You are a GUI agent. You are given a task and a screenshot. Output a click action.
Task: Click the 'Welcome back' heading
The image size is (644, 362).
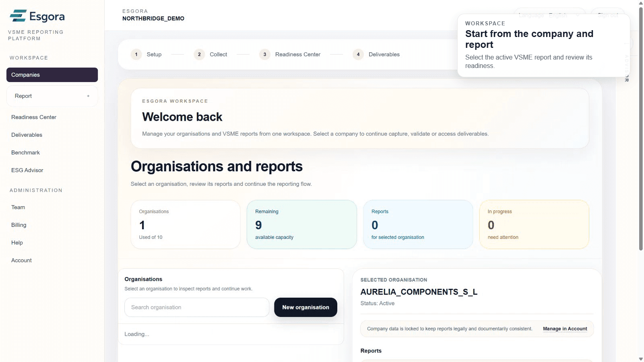point(182,117)
